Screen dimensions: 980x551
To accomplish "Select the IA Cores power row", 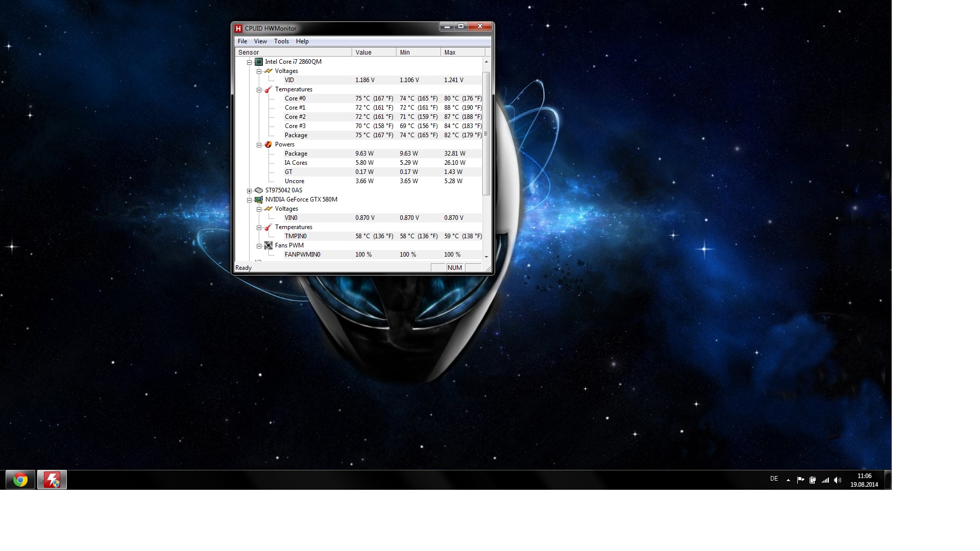I will click(x=383, y=163).
